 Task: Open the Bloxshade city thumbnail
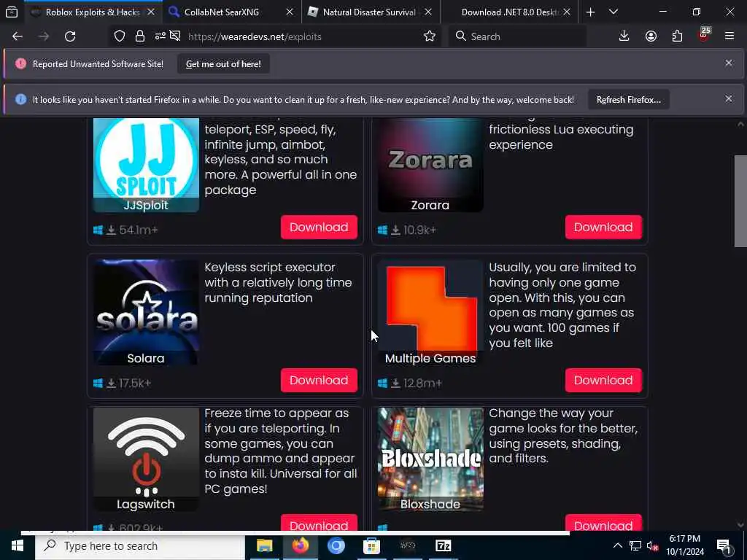click(430, 459)
